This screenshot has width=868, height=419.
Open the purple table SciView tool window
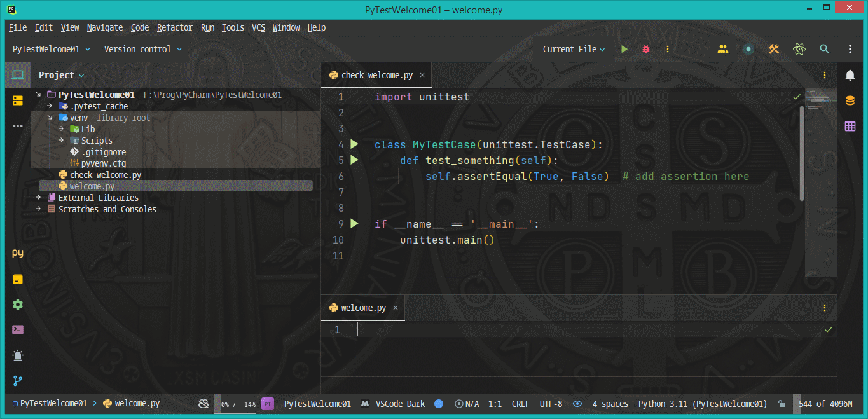(x=850, y=126)
